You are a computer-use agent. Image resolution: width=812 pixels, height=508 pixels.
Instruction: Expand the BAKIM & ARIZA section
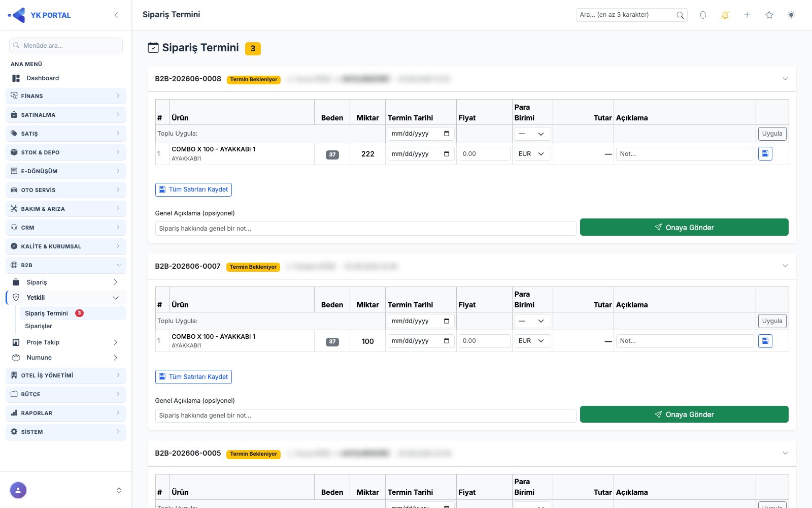66,209
